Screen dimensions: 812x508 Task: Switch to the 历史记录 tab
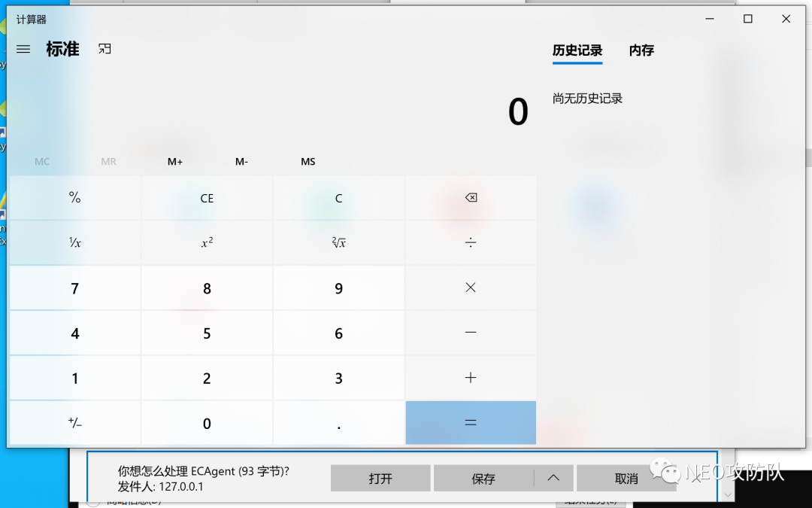pos(577,50)
